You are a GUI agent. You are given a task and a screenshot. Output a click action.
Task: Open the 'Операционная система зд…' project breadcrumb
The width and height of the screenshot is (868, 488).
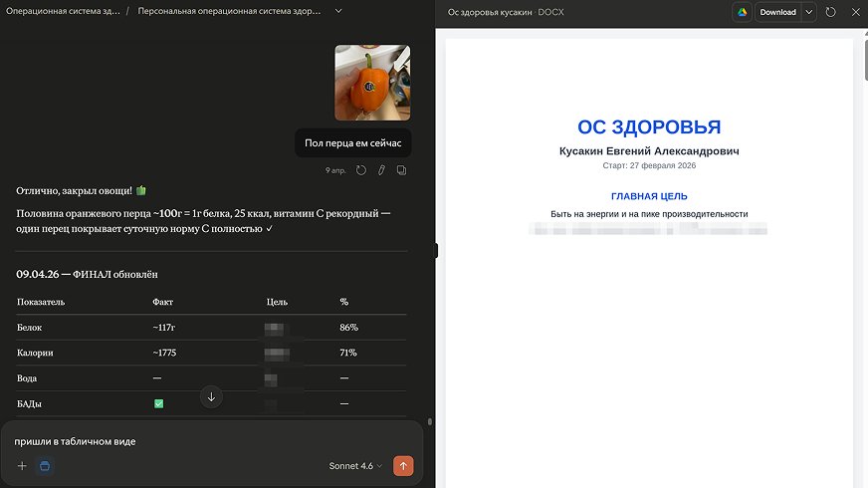[x=63, y=11]
